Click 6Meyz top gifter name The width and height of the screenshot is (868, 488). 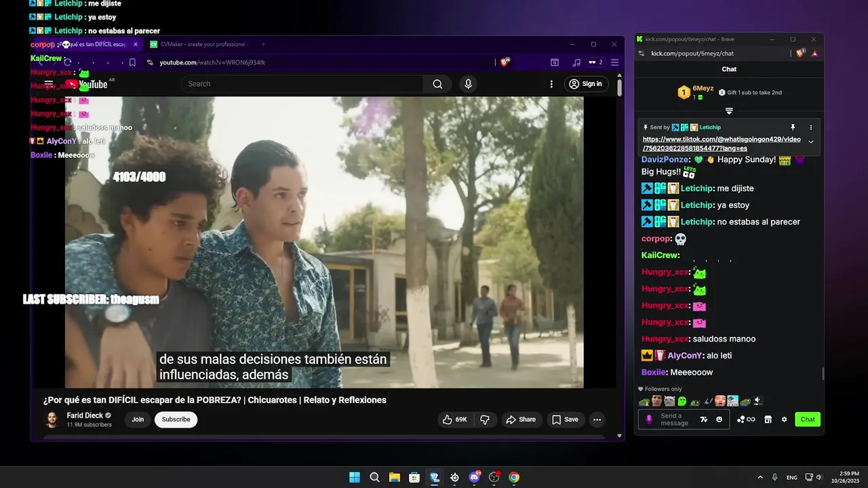(703, 88)
